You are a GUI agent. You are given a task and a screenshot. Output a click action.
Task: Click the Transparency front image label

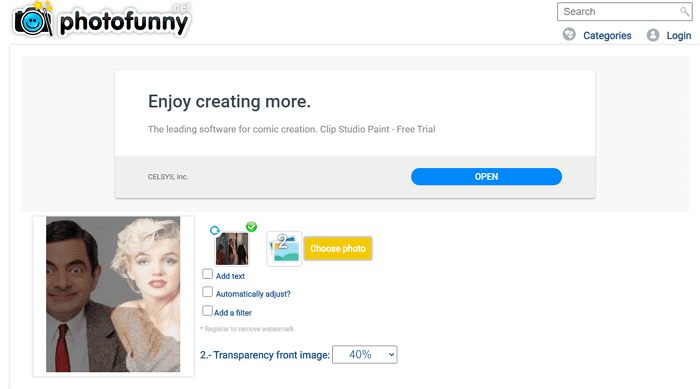coord(265,356)
